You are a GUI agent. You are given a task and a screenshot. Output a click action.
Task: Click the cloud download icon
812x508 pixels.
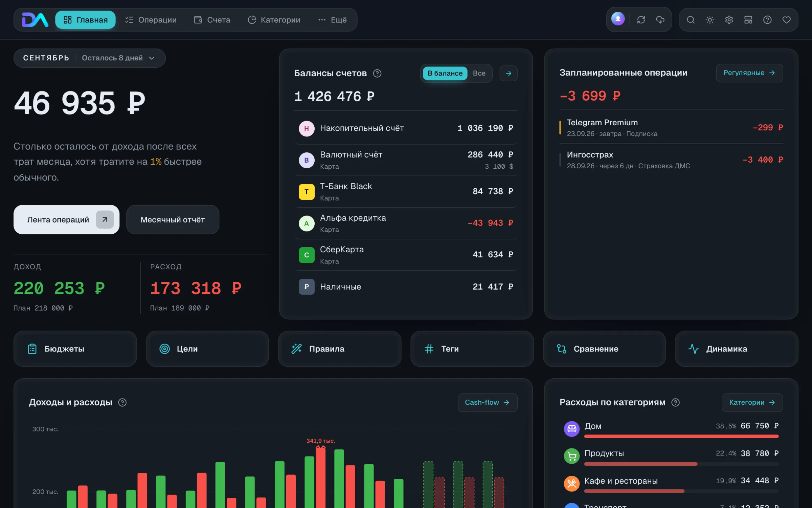660,20
